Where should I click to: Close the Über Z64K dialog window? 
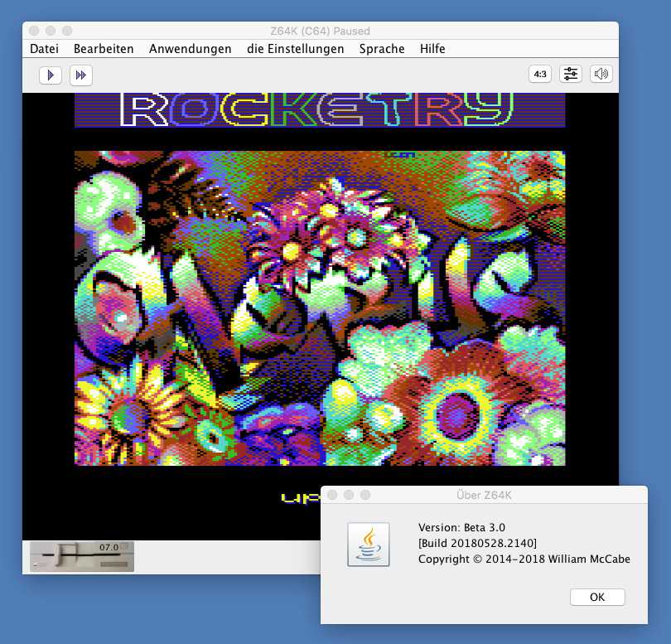332,495
